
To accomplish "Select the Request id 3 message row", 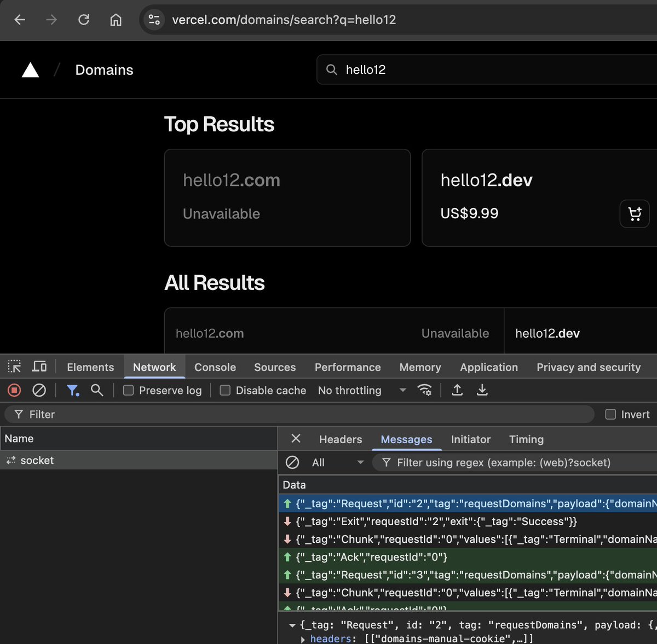I will [468, 575].
